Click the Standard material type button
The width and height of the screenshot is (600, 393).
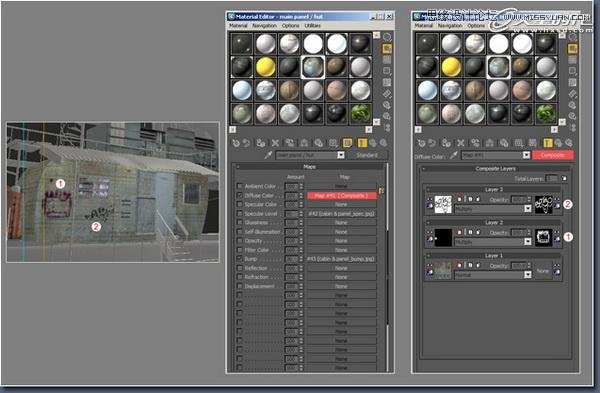pyautogui.click(x=367, y=155)
